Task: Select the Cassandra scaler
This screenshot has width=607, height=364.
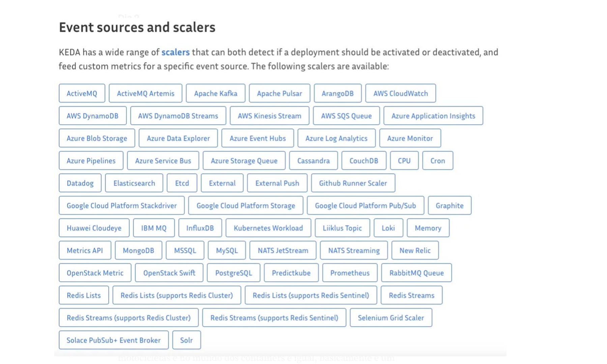Action: tap(313, 161)
